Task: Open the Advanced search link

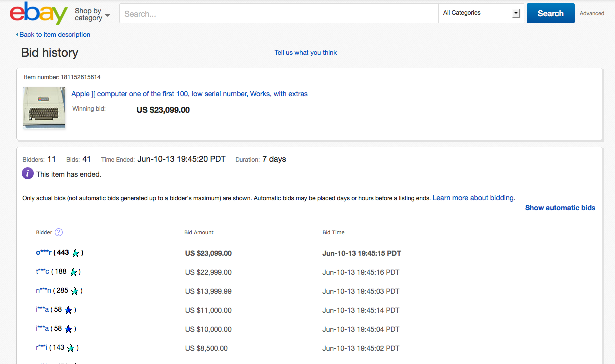Action: pos(592,14)
